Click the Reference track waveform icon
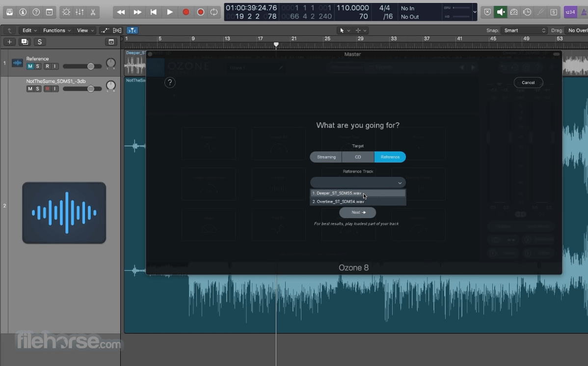The width and height of the screenshot is (588, 366). (x=17, y=63)
